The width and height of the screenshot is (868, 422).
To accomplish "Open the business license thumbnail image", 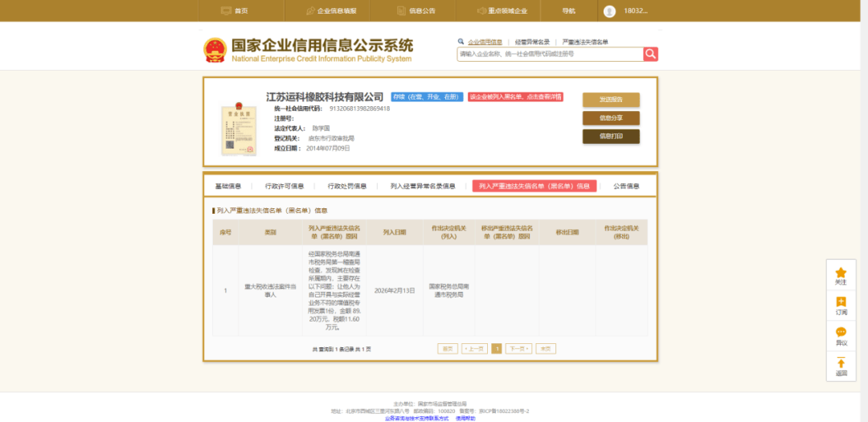I will point(239,128).
